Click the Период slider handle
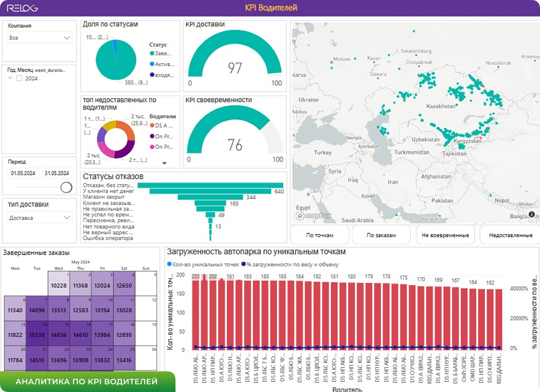This screenshot has width=540, height=392. point(66,187)
